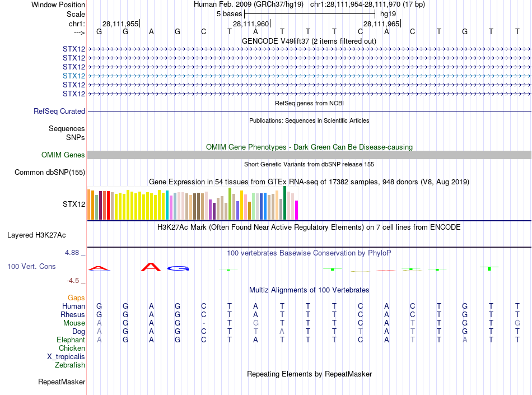This screenshot has height=395, width=532.
Task: Click the large red A in PhyloP conservation
Action: coord(151,267)
